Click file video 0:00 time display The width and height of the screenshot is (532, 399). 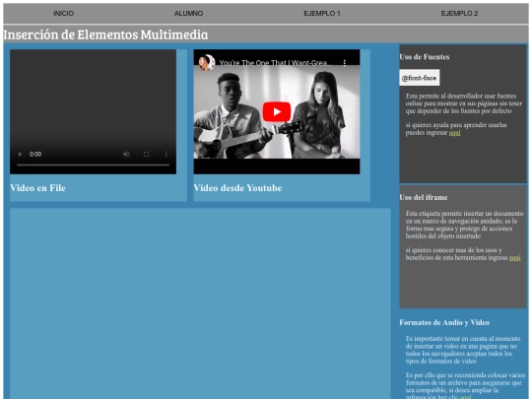click(x=35, y=154)
